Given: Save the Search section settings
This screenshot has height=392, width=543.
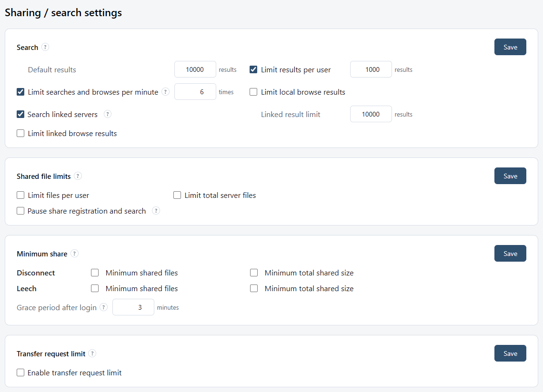Looking at the screenshot, I should [510, 47].
